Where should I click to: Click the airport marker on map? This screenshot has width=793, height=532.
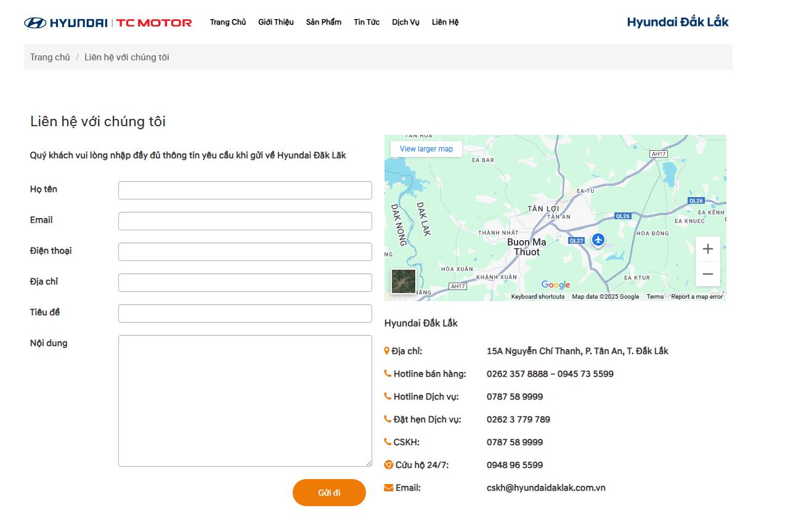tap(598, 240)
